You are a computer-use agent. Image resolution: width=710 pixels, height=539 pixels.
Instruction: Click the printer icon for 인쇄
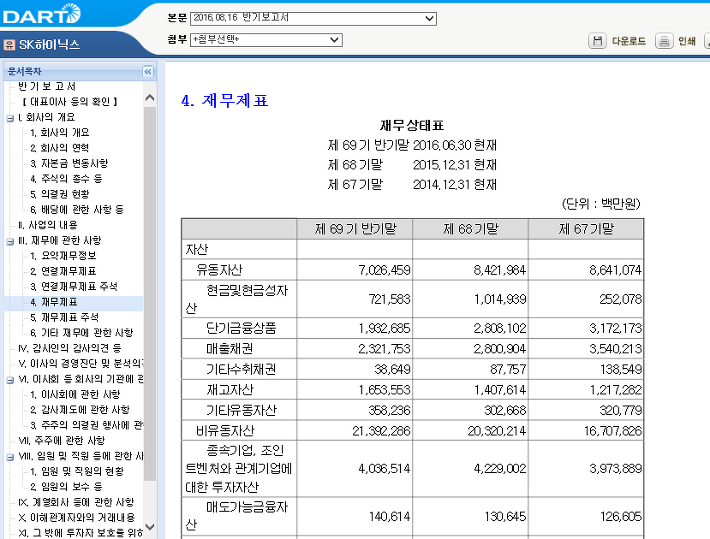(664, 41)
